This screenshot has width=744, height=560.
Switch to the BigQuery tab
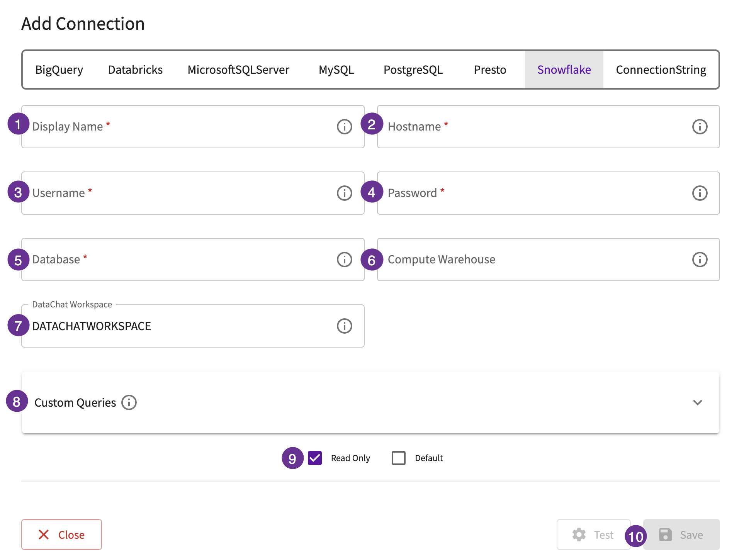[x=59, y=70]
